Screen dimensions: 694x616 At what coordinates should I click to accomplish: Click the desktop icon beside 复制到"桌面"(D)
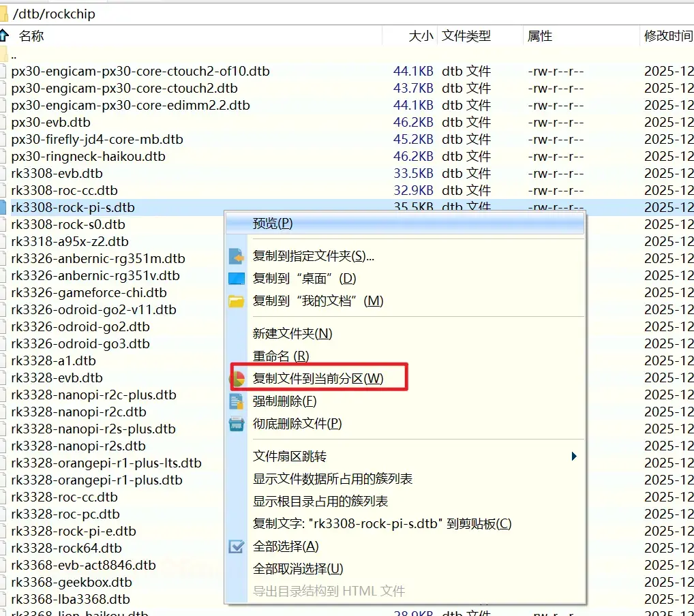pyautogui.click(x=236, y=279)
